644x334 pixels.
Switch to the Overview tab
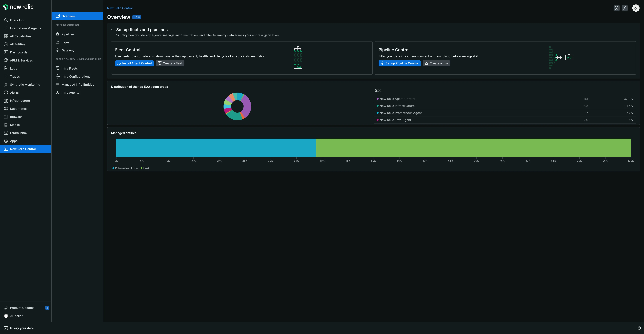[68, 16]
